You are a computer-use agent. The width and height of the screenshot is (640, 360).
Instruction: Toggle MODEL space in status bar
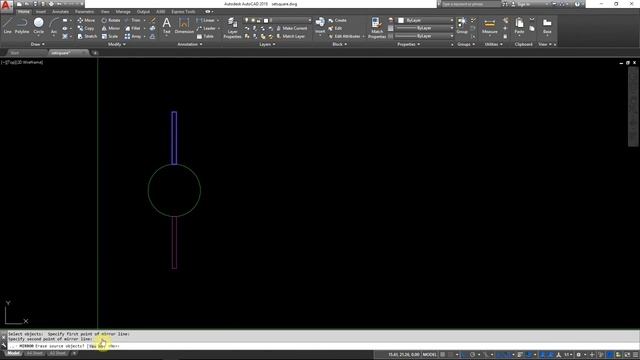pyautogui.click(x=429, y=355)
